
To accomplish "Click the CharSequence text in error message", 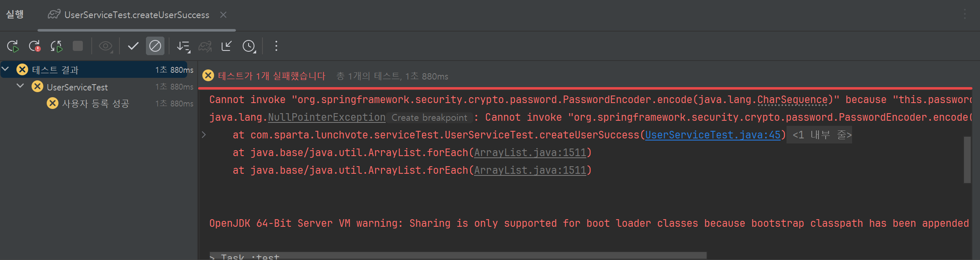I will [x=792, y=100].
